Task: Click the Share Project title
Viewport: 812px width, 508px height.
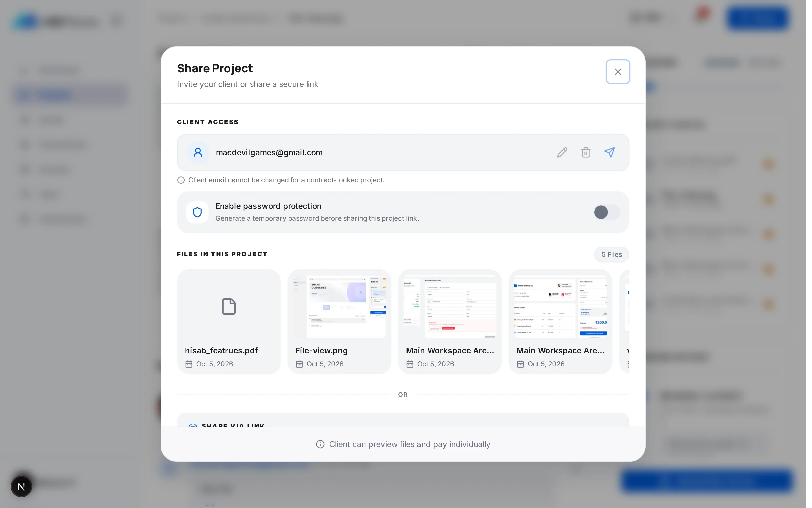Action: (215, 69)
